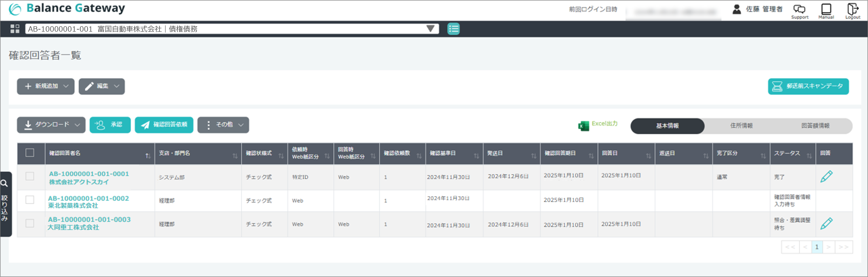Check the box for 東北製菓株式会社 row

(30, 200)
